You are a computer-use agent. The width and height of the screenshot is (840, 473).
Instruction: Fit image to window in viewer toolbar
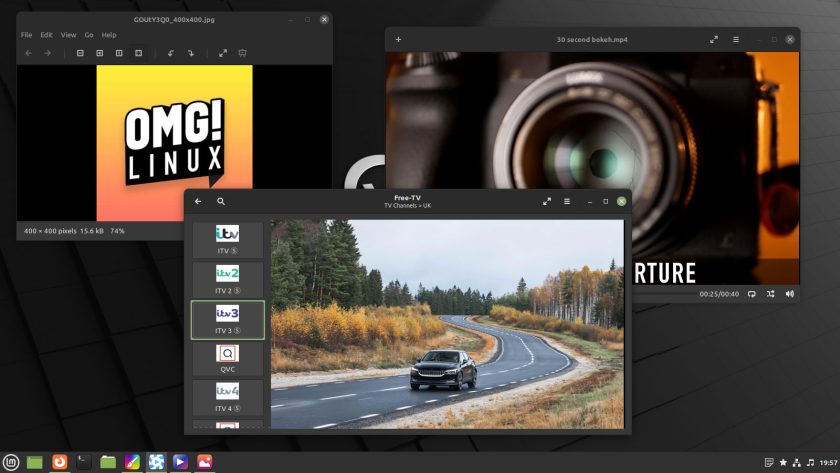click(x=139, y=53)
